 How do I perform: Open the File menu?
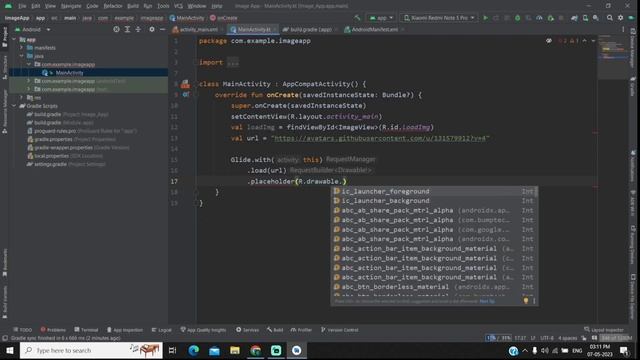click(x=22, y=6)
